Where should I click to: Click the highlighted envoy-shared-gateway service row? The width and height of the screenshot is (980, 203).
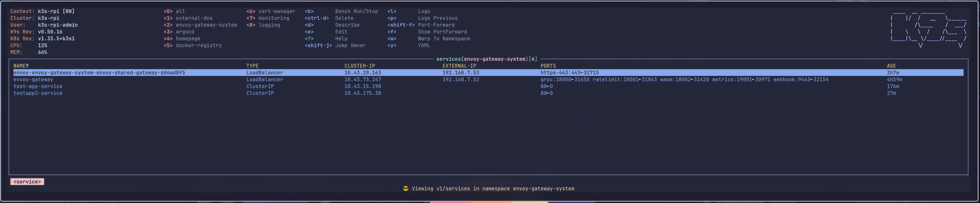tap(99, 73)
